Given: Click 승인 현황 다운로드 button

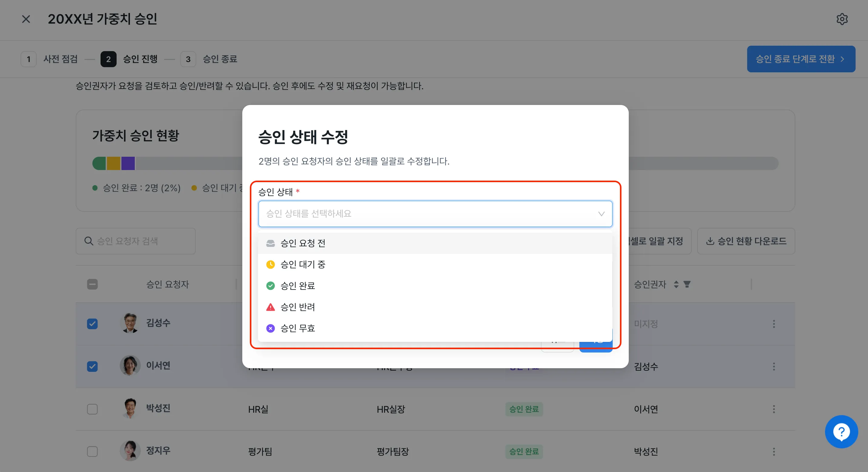Looking at the screenshot, I should coord(746,241).
